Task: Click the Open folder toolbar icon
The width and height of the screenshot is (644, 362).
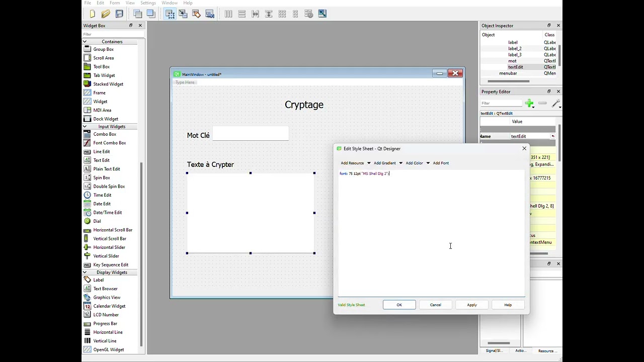Action: coord(106,14)
